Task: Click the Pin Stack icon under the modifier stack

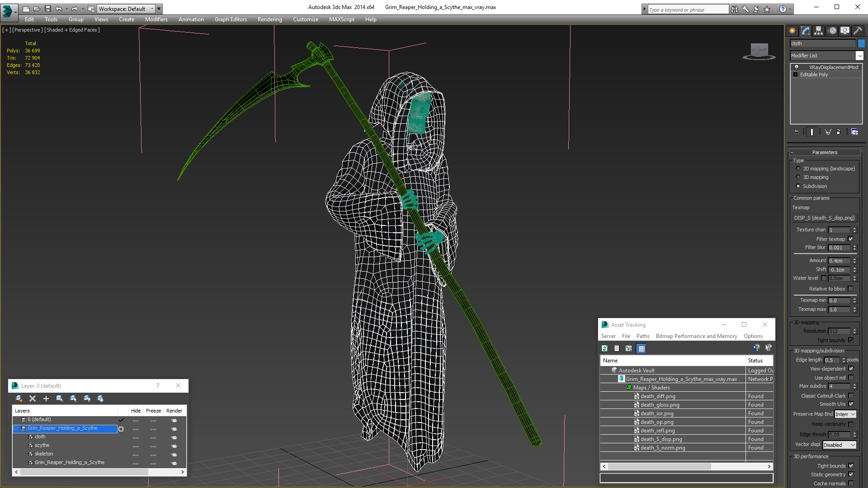Action: [796, 132]
